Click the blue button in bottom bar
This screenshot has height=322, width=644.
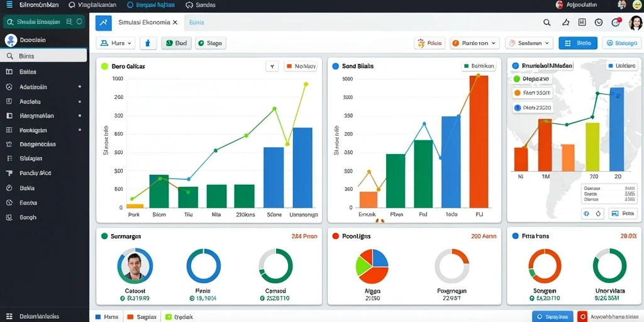[x=552, y=317]
